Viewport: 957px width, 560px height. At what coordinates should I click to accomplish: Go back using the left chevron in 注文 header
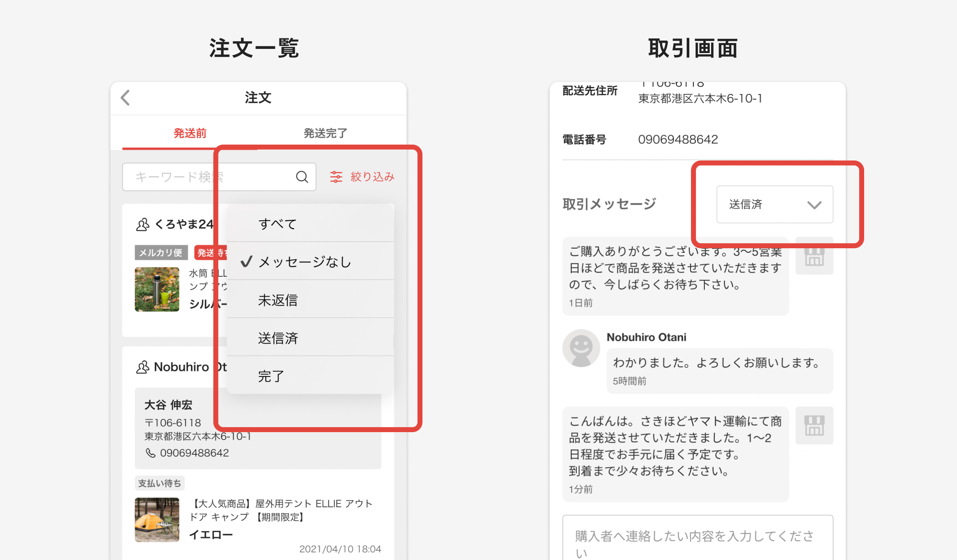tap(125, 98)
